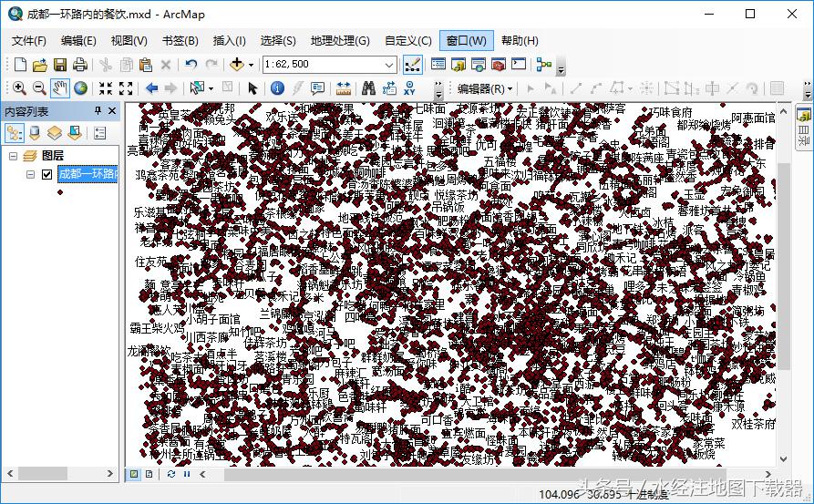Click the refresh map button
This screenshot has width=814, height=504.
(171, 474)
